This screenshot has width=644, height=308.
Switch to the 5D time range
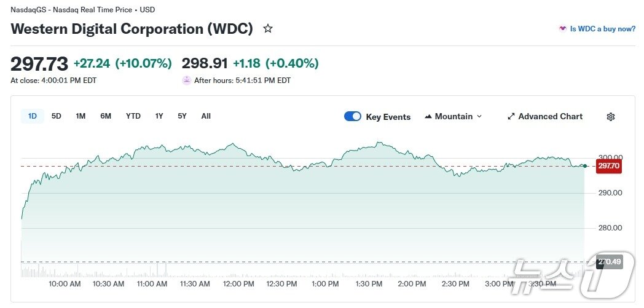57,116
